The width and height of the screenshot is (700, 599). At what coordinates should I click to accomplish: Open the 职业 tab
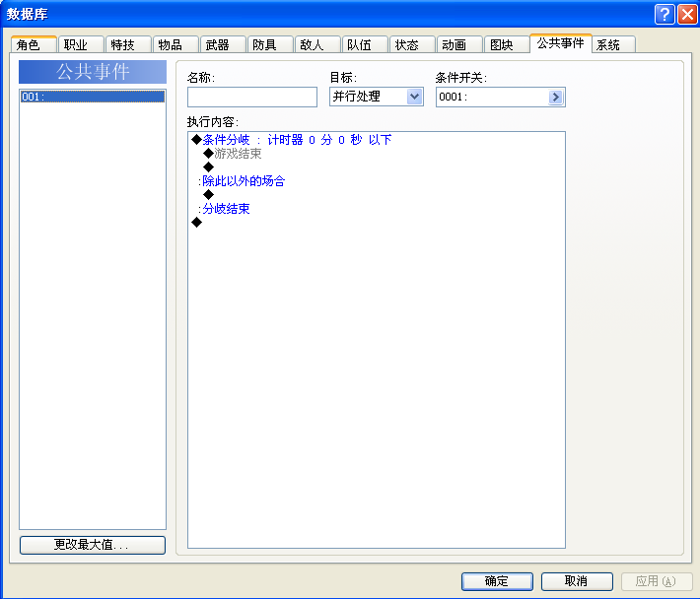click(81, 44)
